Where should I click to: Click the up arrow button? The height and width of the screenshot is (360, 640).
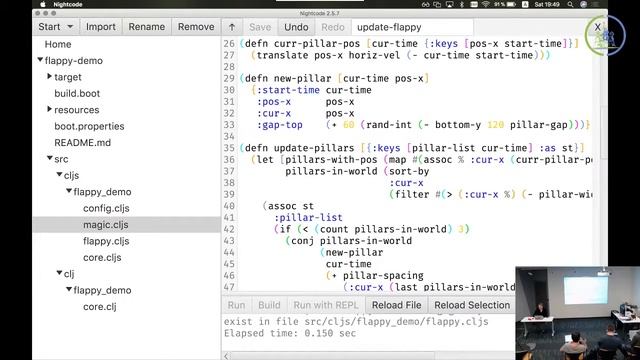[232, 27]
